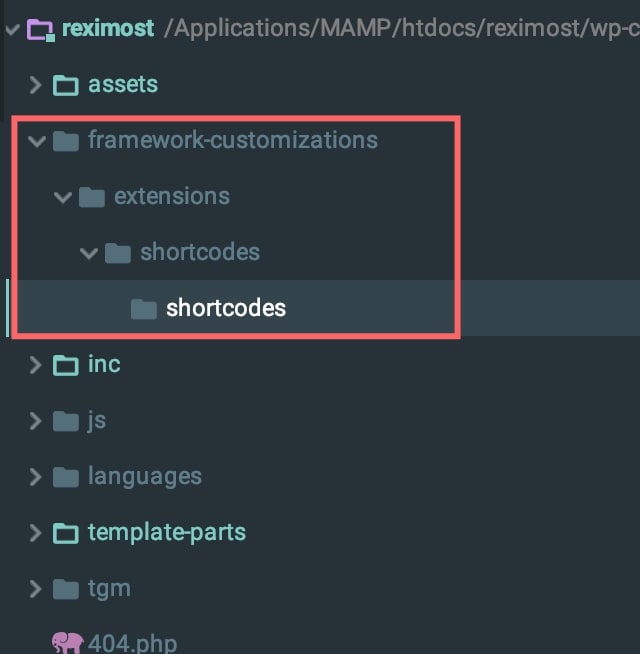Click the PHP elephant icon for 404.php
The height and width of the screenshot is (654, 640).
(67, 643)
